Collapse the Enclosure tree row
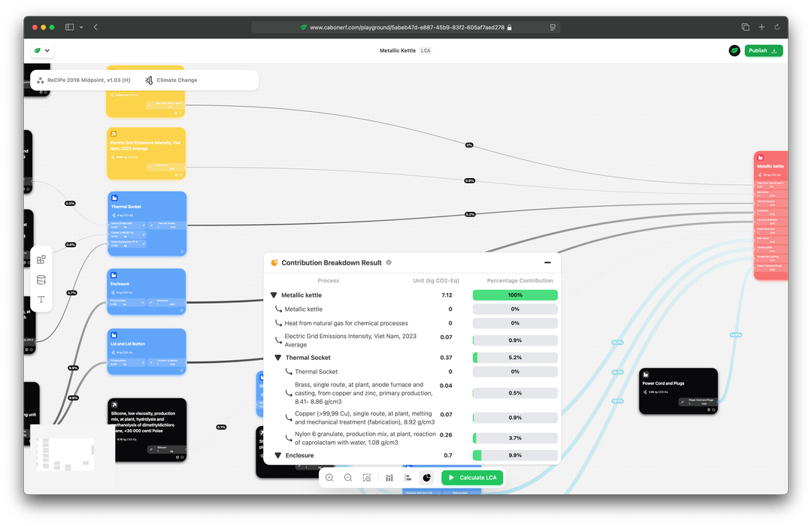This screenshot has height=526, width=812. tap(278, 455)
